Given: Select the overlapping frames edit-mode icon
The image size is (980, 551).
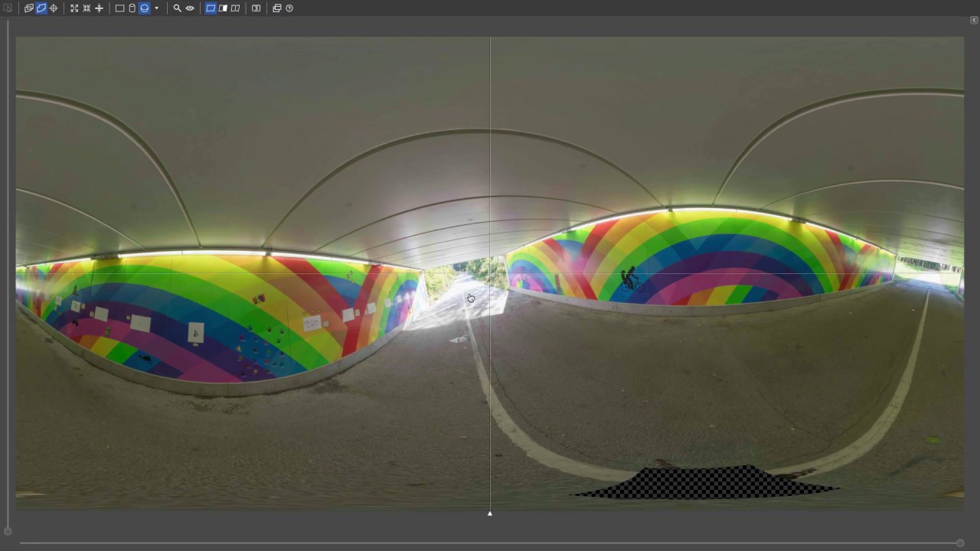Looking at the screenshot, I should click(x=29, y=8).
